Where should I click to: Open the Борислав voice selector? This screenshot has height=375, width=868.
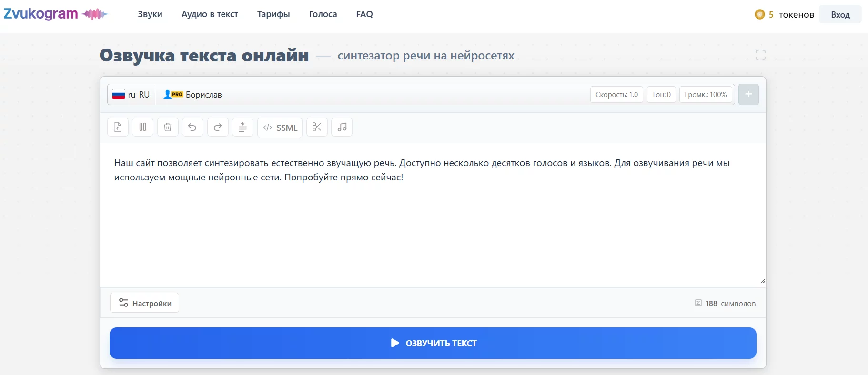click(x=193, y=95)
